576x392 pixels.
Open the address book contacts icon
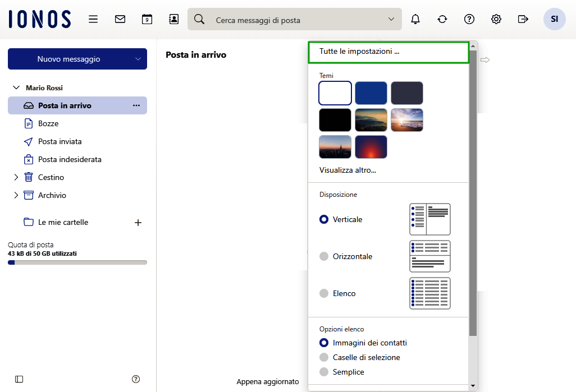coord(174,19)
